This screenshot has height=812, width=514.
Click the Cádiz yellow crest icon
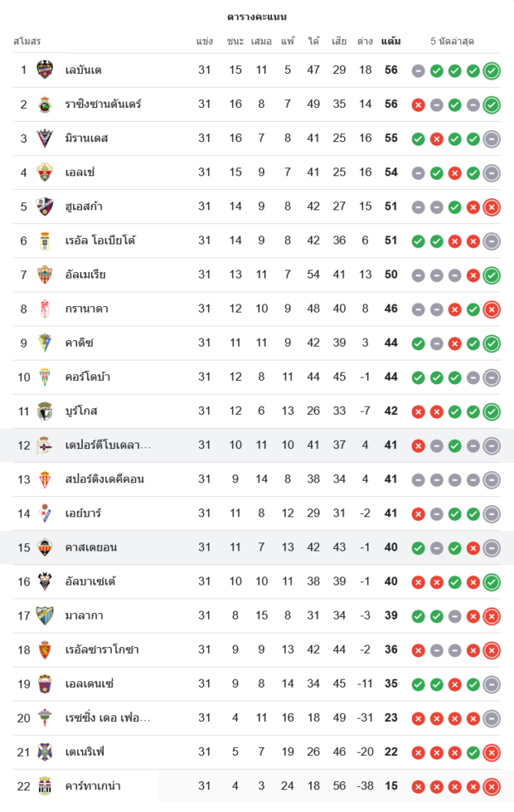click(x=45, y=343)
